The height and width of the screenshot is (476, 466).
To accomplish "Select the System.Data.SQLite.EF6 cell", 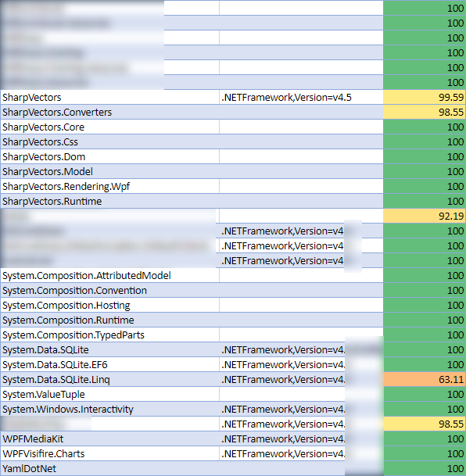I will [110, 364].
